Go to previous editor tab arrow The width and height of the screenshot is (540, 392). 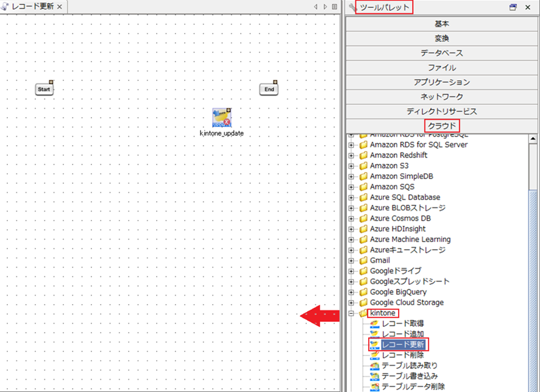coord(316,7)
